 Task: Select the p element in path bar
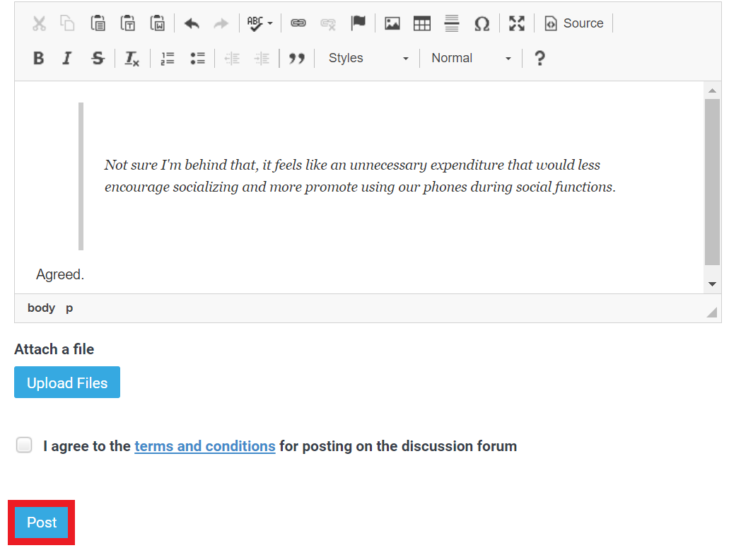pos(69,308)
